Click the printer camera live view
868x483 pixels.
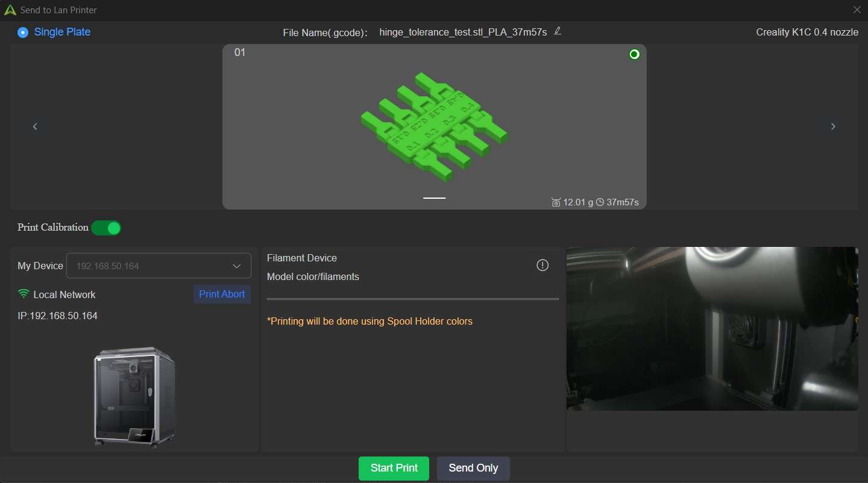pyautogui.click(x=712, y=329)
